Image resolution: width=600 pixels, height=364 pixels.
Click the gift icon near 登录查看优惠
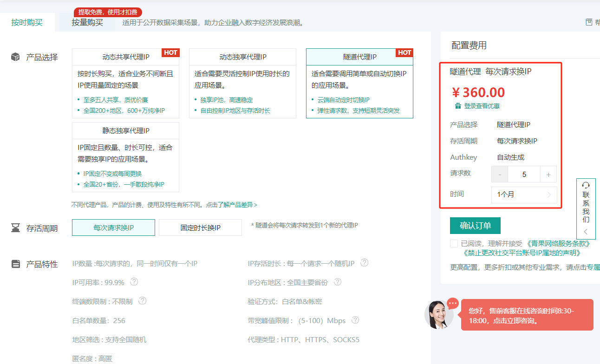(x=458, y=106)
